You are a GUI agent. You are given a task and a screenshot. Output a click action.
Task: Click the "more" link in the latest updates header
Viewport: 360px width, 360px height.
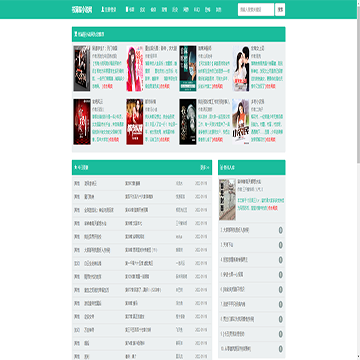pos(205,167)
